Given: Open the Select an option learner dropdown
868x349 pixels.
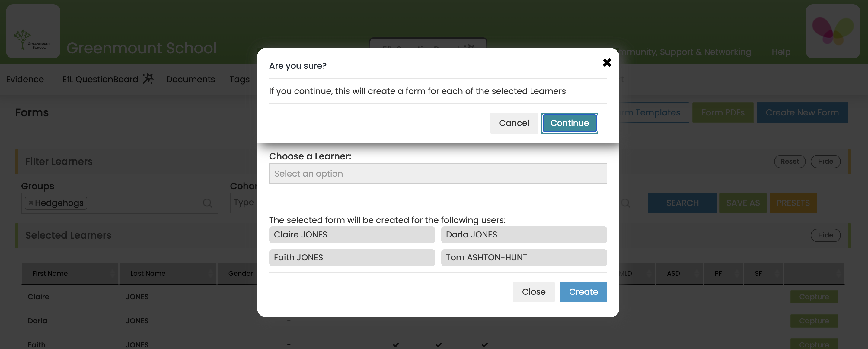Looking at the screenshot, I should coord(438,173).
